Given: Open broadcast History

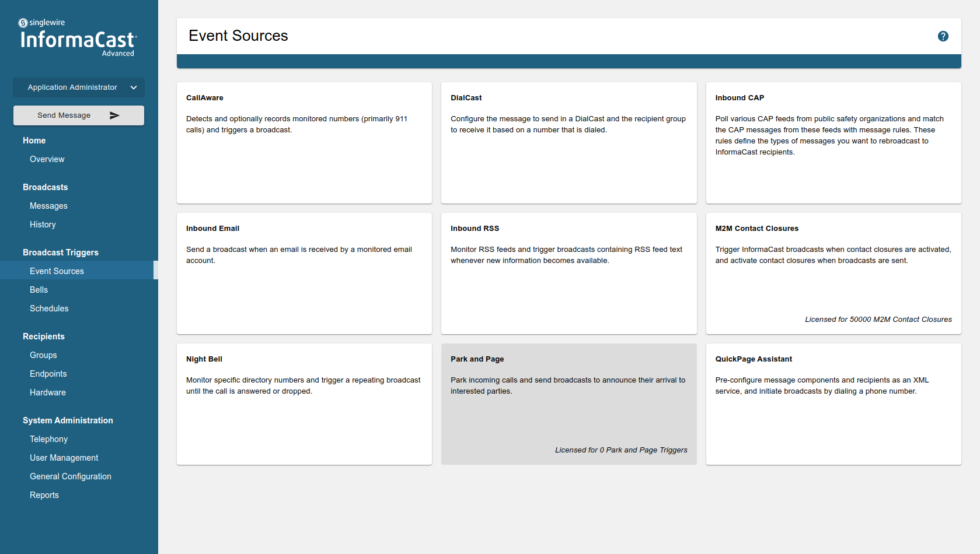Looking at the screenshot, I should coord(43,225).
